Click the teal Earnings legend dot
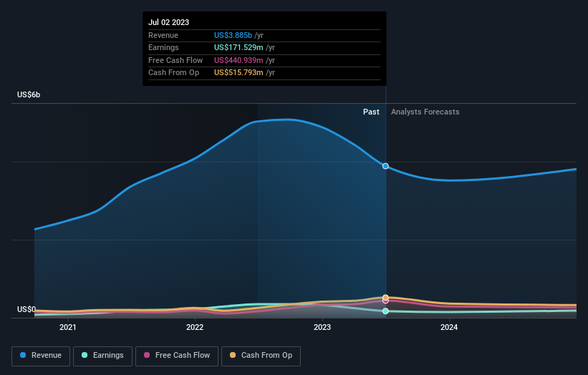 click(x=85, y=355)
